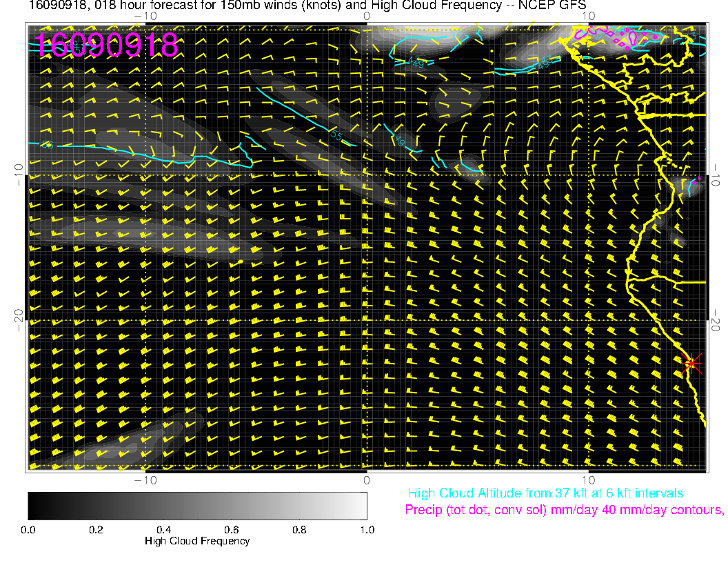Click the small cloud patch east of the coastline
Screen dimensions: 728x563
point(691,185)
